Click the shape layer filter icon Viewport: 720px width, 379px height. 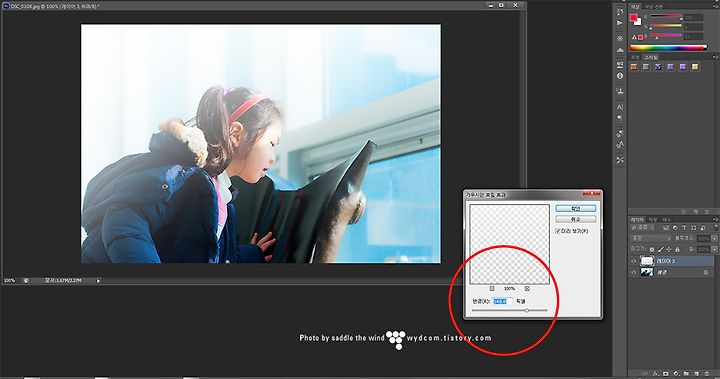pyautogui.click(x=694, y=228)
